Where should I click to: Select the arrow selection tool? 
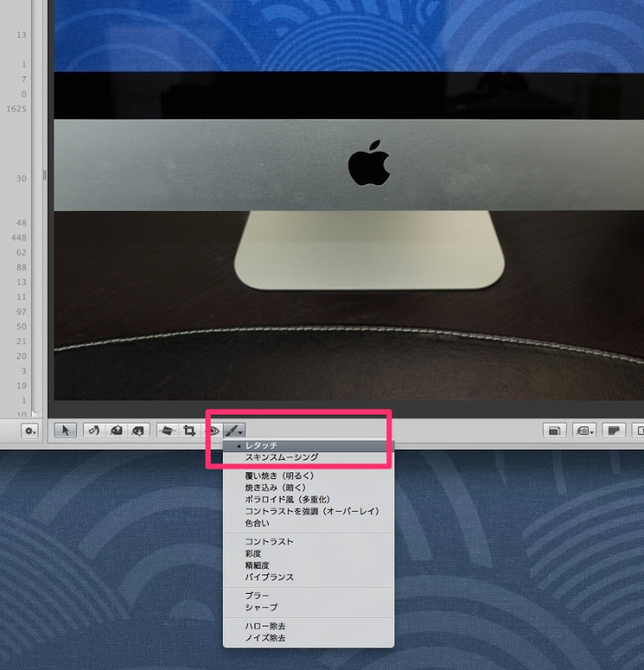coord(65,430)
